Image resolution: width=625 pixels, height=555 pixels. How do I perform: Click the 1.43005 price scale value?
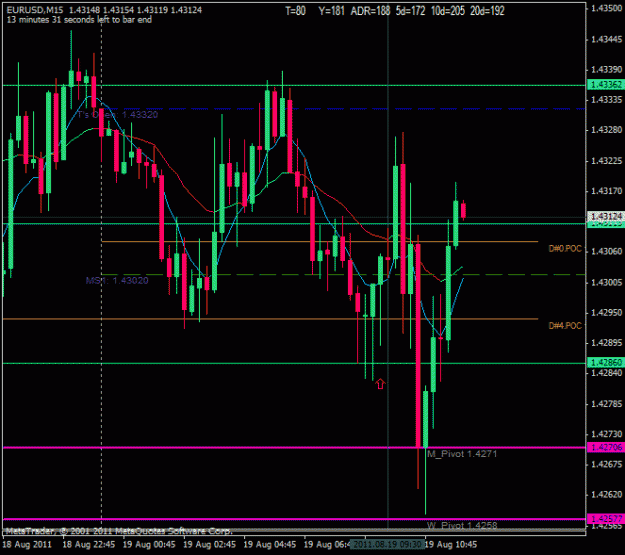click(x=606, y=282)
